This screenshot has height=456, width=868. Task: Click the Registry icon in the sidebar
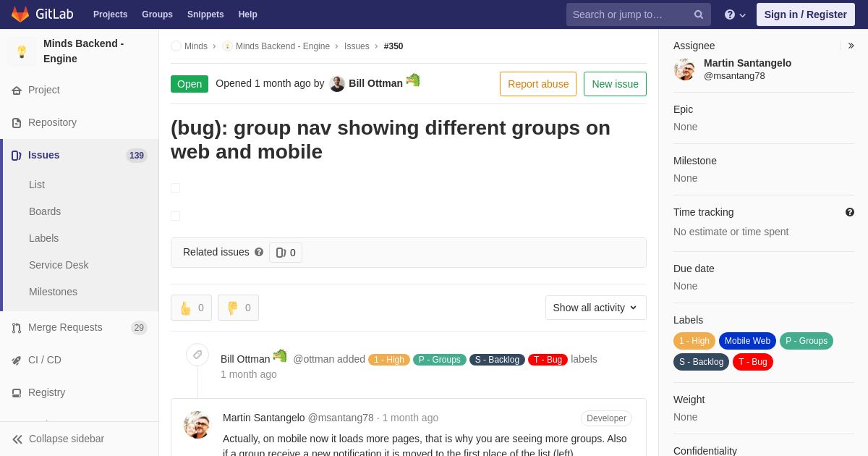[x=17, y=393]
